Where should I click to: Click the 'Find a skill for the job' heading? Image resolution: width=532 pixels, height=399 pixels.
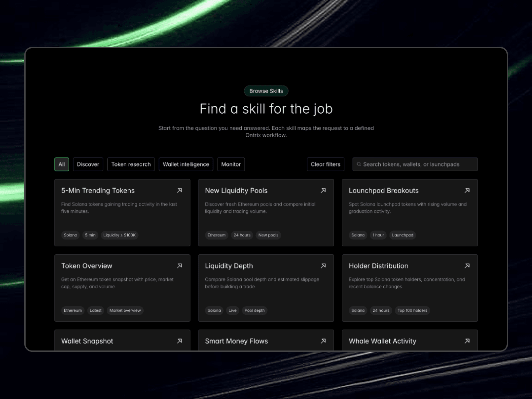click(266, 109)
